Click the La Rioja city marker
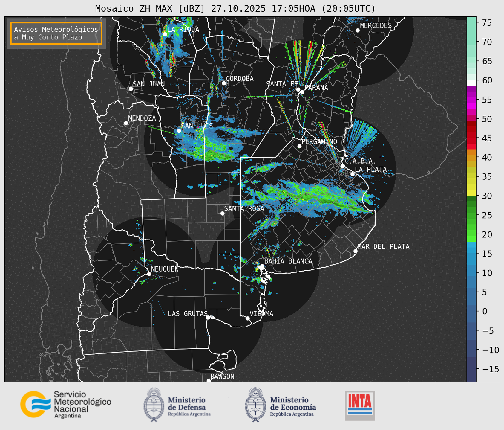This screenshot has height=430, width=504. [165, 34]
